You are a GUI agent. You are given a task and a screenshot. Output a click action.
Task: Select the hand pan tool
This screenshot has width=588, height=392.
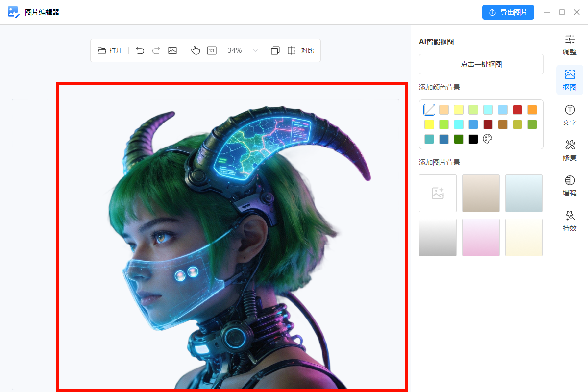[196, 50]
